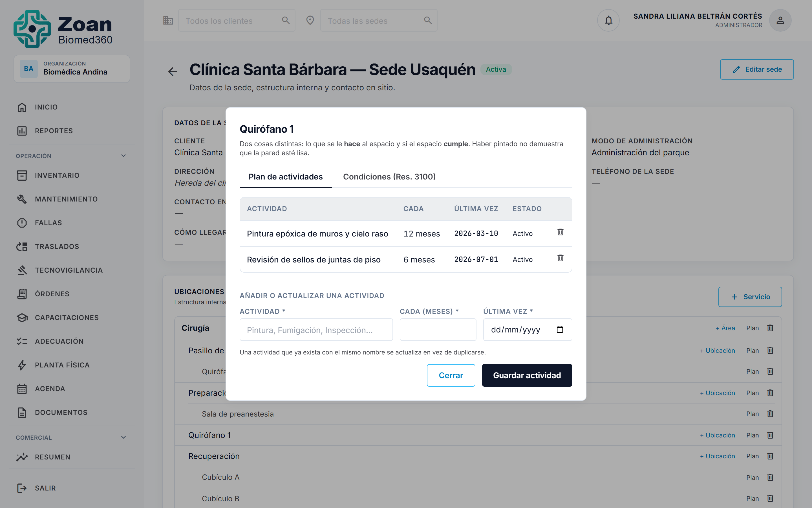Delete the Pintura epóxica activity row
Screen dimensions: 812x508
coord(560,232)
